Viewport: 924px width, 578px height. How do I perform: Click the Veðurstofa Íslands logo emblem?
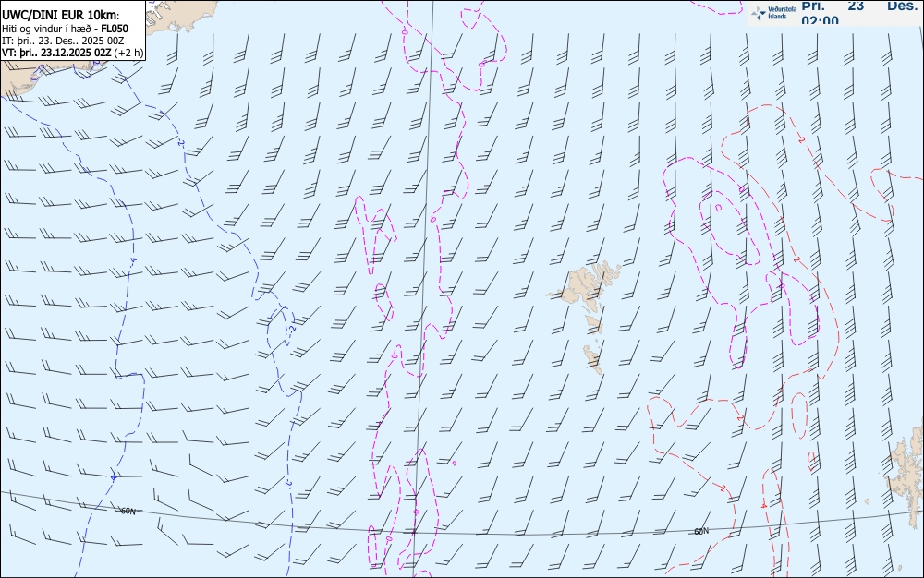tap(759, 13)
